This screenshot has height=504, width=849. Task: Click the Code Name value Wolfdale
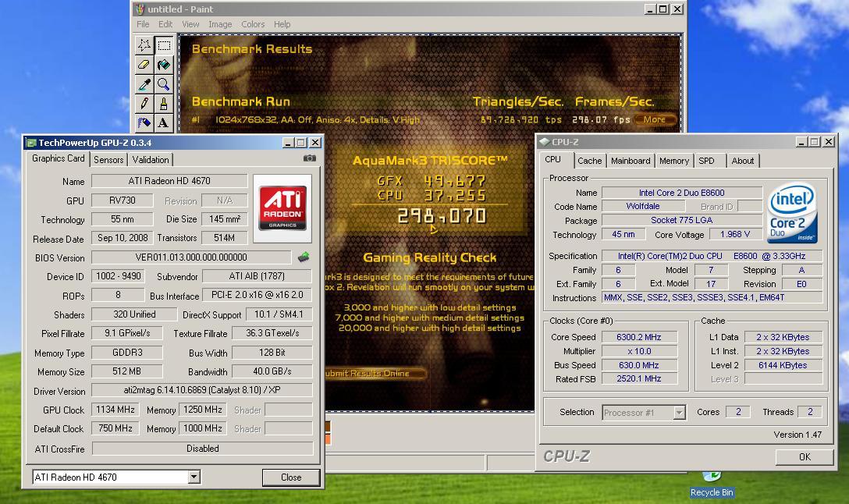[643, 206]
